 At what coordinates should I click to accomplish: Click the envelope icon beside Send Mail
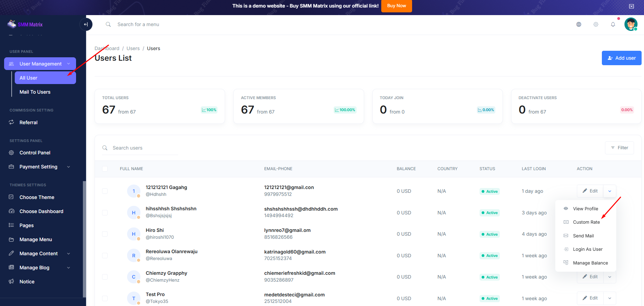(566, 236)
